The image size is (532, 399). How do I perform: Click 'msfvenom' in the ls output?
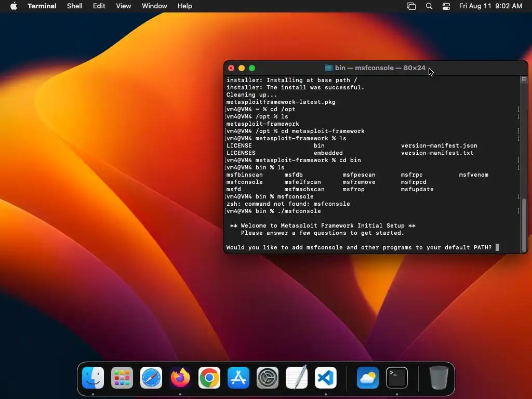[474, 175]
